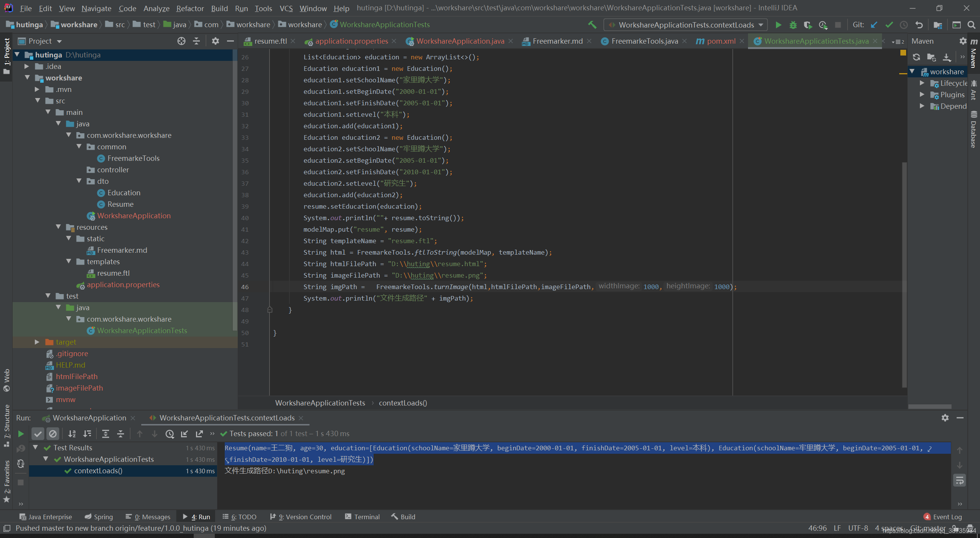The height and width of the screenshot is (538, 980).
Task: Open Project panel settings gear
Action: coord(216,41)
